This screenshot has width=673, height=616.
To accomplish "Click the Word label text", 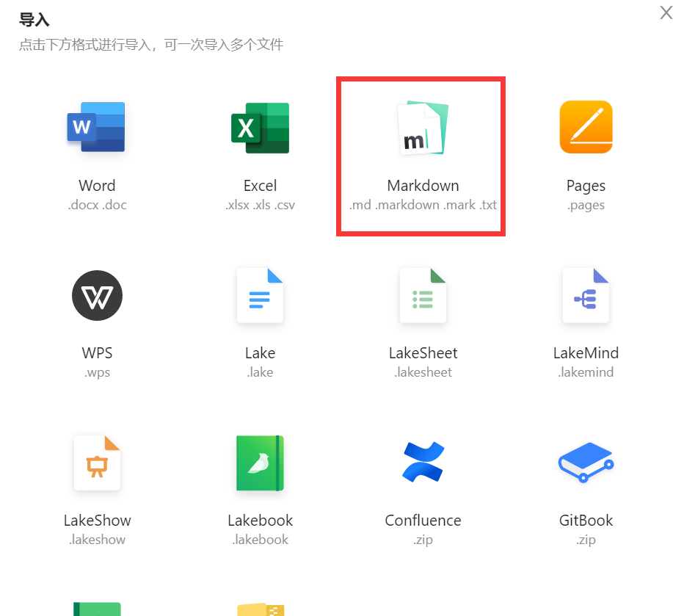I will pos(97,186).
